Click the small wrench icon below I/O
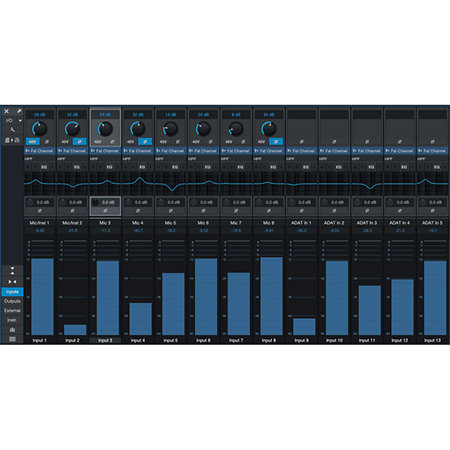Screen dimensions: 450x450 click(x=12, y=130)
